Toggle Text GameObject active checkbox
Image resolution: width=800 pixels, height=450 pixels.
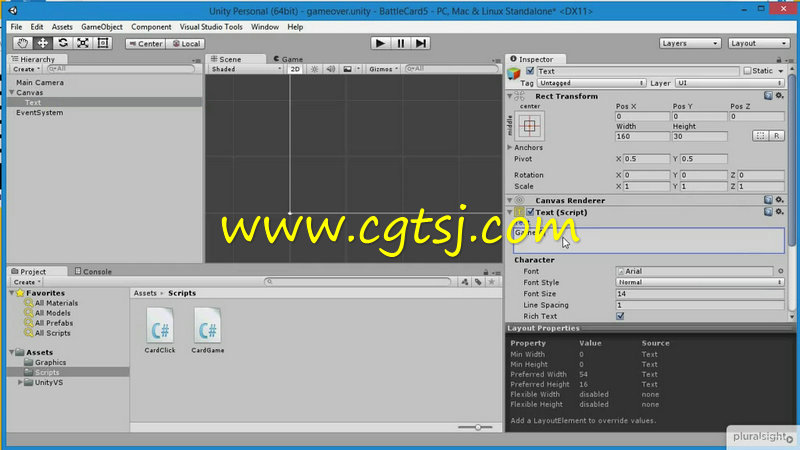[530, 71]
